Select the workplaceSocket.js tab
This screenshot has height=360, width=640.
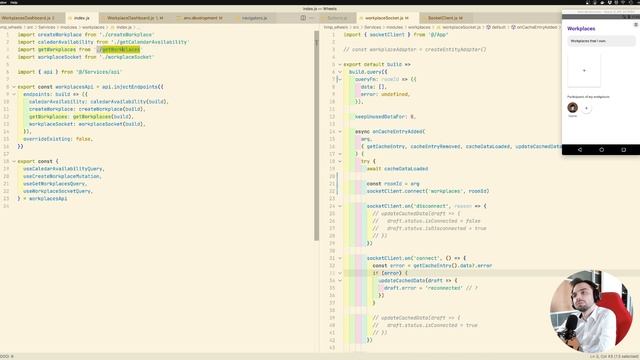click(x=387, y=18)
